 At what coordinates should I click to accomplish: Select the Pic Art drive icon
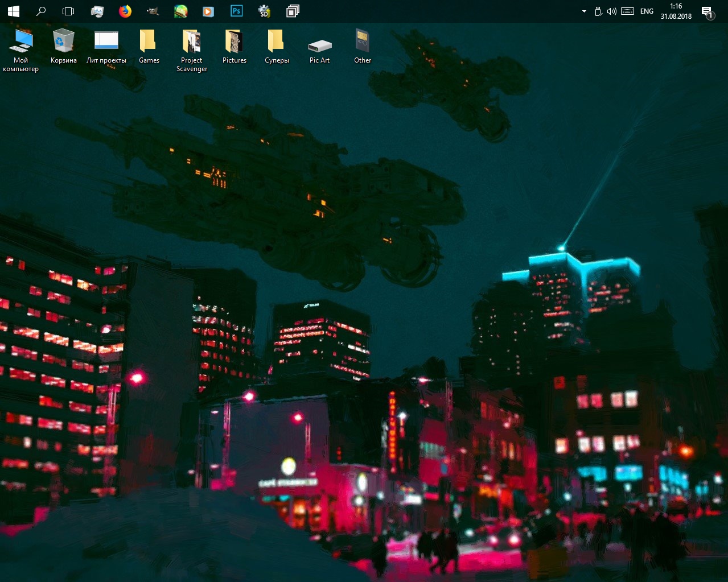point(320,51)
